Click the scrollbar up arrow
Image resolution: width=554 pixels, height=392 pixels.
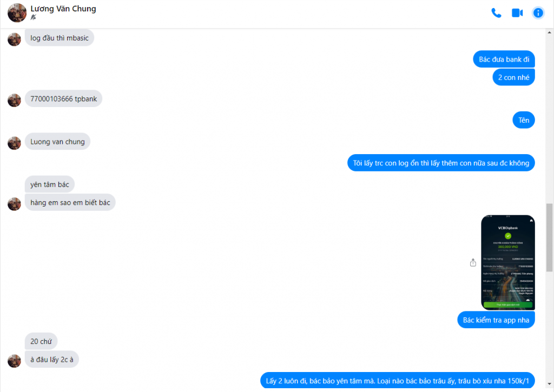coord(550,32)
